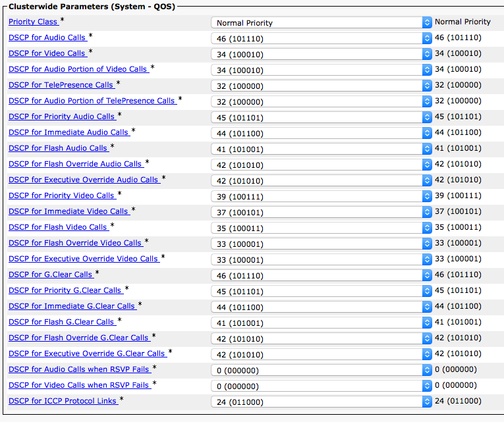Open DSCP for Flash Override G.Clear Calls link
Viewport: 504px width, 422px height.
[x=80, y=338]
